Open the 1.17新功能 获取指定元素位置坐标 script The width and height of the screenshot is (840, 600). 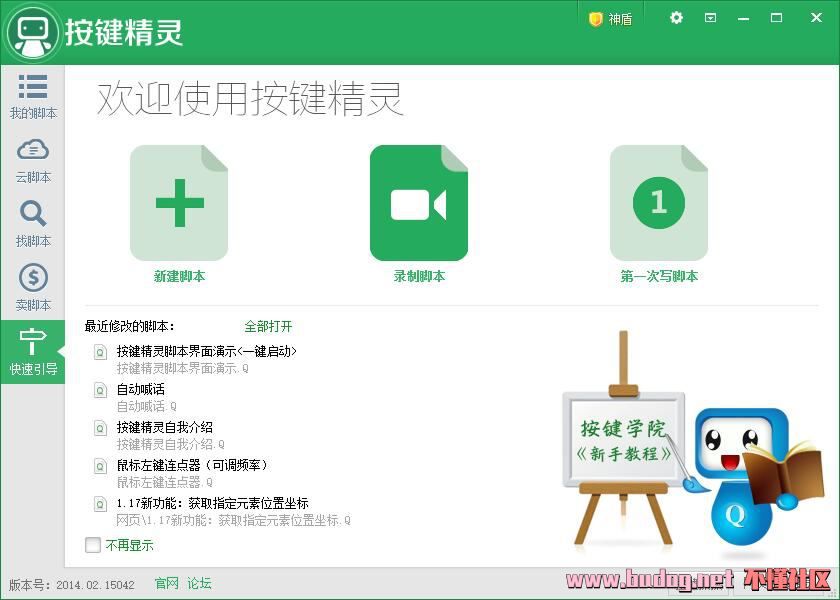[212, 503]
